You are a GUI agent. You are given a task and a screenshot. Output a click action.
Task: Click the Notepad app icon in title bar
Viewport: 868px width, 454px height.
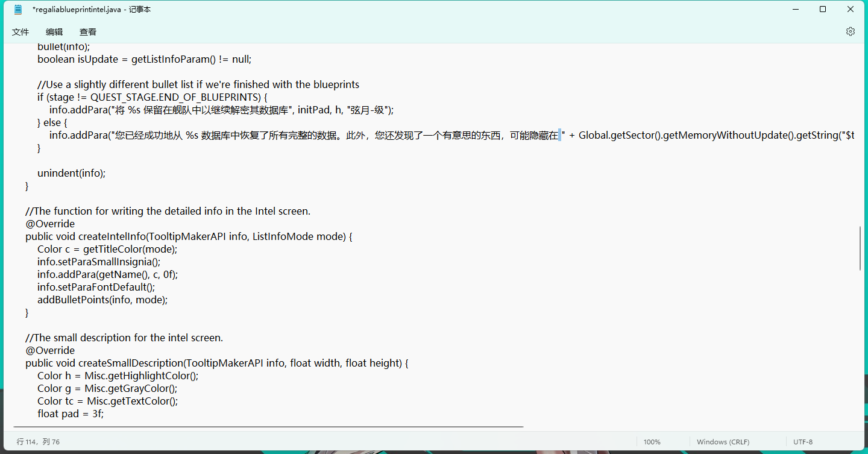tap(18, 10)
